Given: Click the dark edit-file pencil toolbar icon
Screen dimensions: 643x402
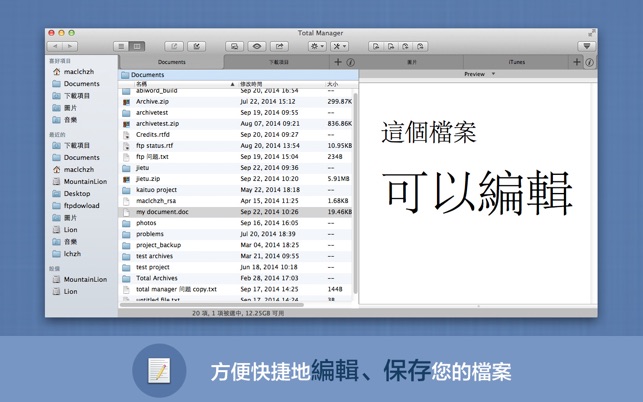Looking at the screenshot, I should coord(196,46).
